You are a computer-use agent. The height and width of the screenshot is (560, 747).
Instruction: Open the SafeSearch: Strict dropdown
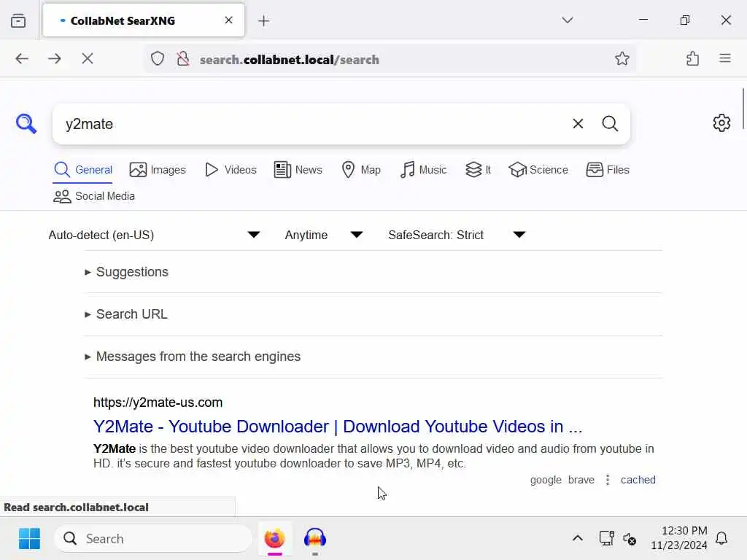[457, 235]
